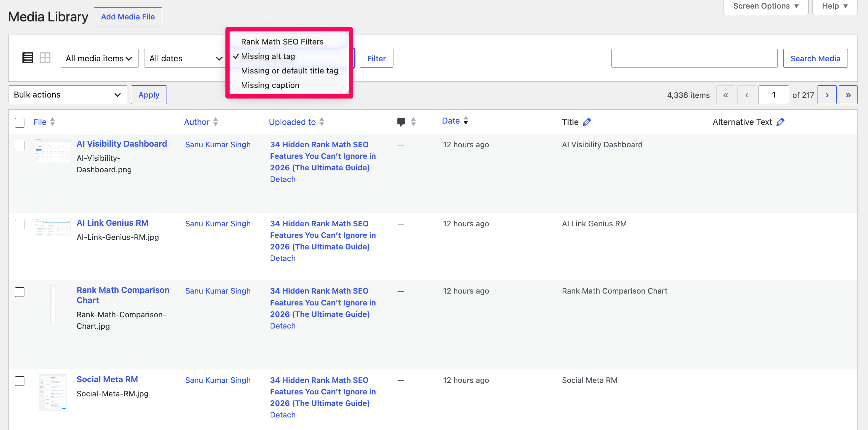Open Social Meta RM thumbnail

pos(53,392)
